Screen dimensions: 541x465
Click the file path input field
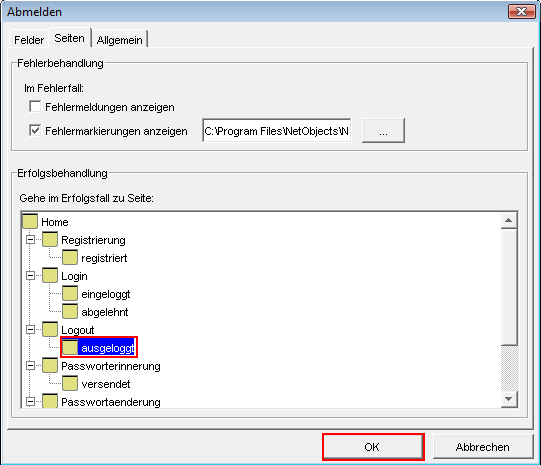click(277, 130)
